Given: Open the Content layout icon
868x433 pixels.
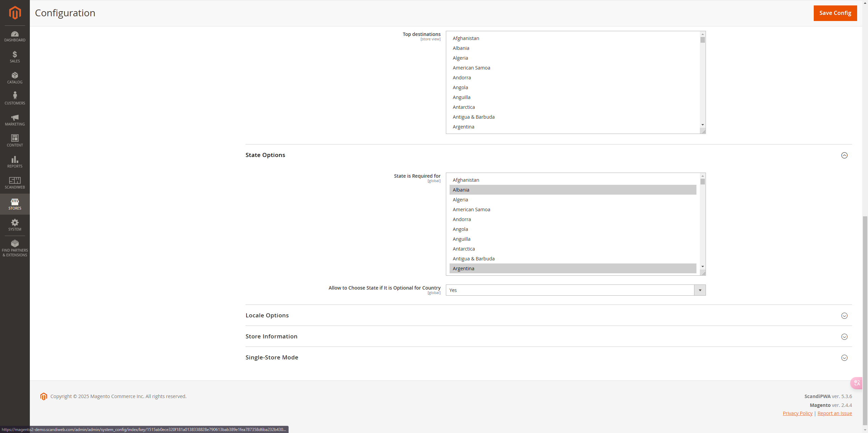Looking at the screenshot, I should [15, 141].
